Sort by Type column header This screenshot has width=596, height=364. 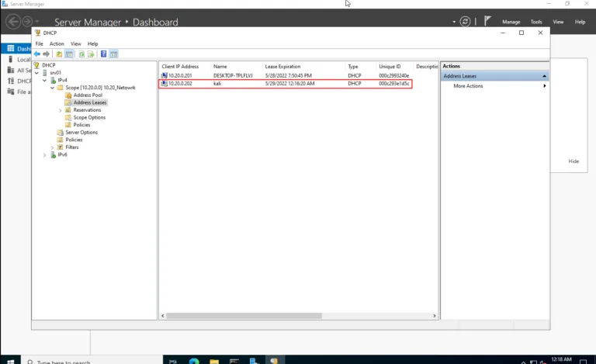(x=361, y=67)
